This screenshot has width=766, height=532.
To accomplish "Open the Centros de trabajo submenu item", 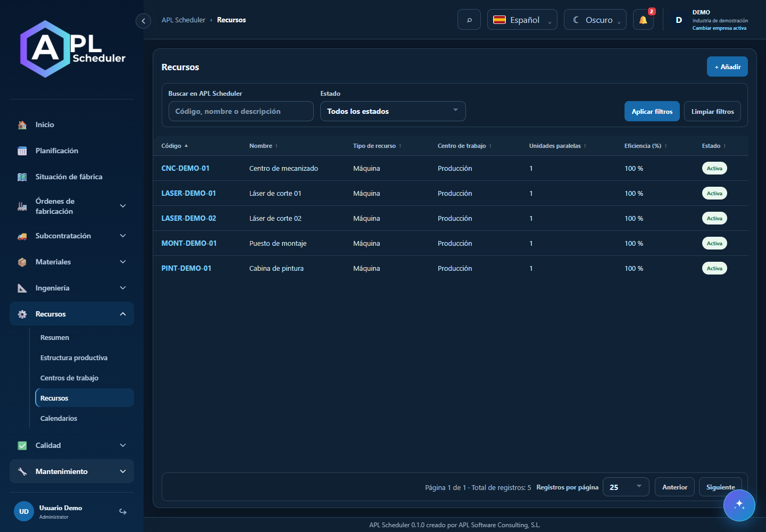I will (69, 378).
